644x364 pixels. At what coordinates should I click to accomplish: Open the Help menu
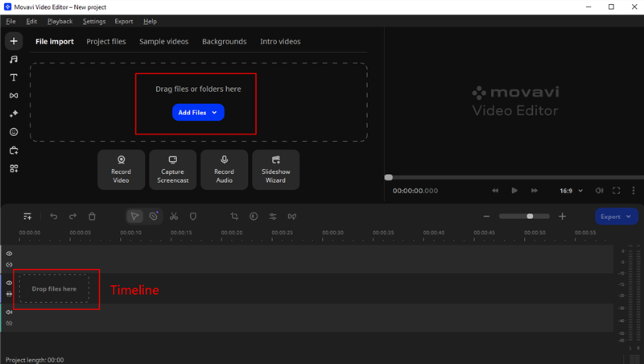150,22
